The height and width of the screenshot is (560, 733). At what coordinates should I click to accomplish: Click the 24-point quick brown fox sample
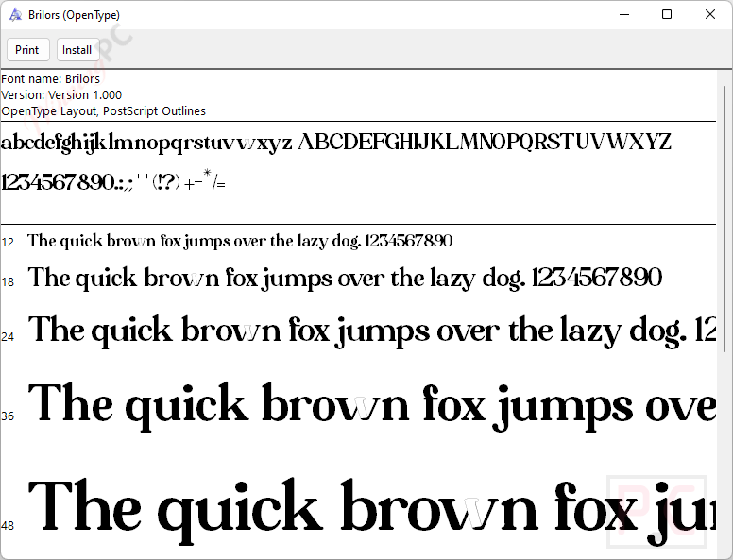[x=371, y=331]
